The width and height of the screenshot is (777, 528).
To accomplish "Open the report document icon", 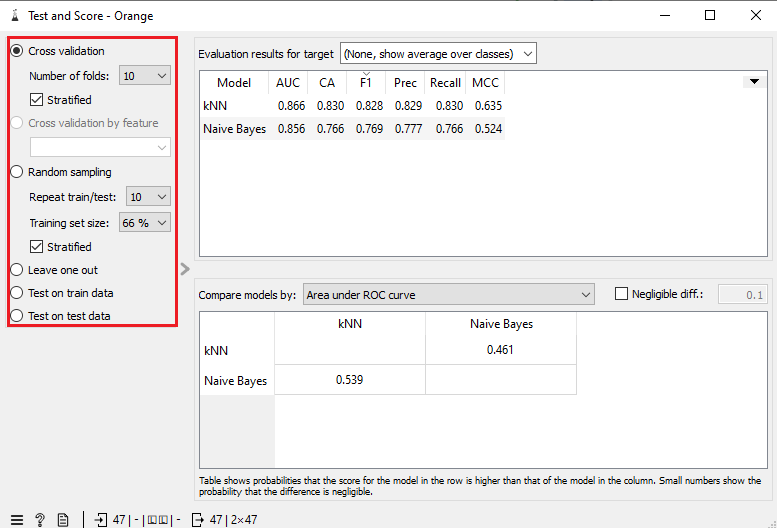I will (63, 519).
